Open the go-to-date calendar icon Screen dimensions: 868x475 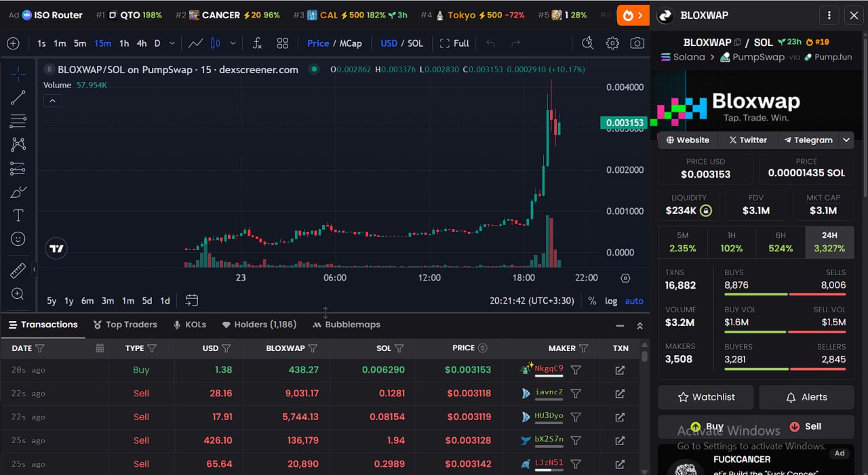tap(192, 300)
